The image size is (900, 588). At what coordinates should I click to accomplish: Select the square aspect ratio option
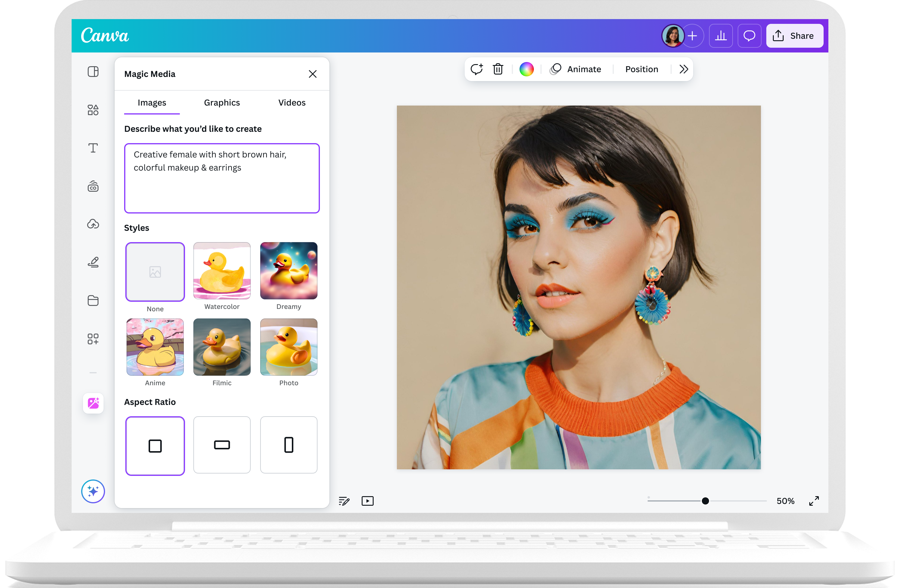pyautogui.click(x=155, y=445)
